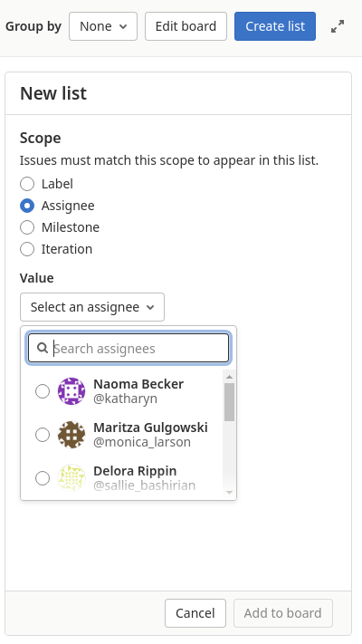Select the Label scope radio button
The image size is (362, 644).
[x=27, y=184]
